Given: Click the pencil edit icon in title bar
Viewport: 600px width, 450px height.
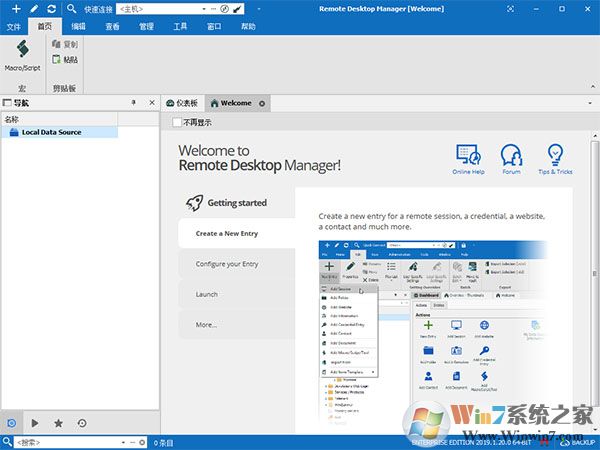Looking at the screenshot, I should click(33, 8).
